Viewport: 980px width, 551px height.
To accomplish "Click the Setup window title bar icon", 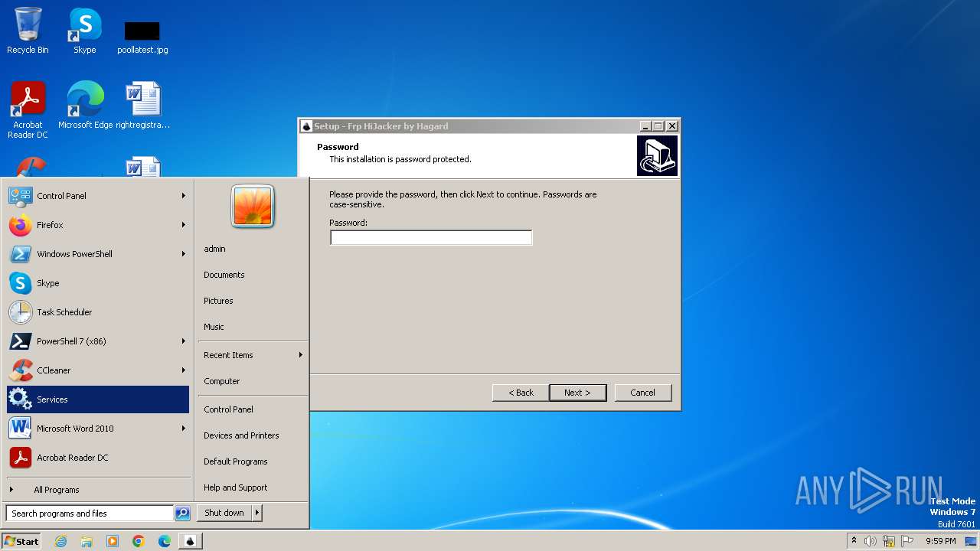I will 306,126.
